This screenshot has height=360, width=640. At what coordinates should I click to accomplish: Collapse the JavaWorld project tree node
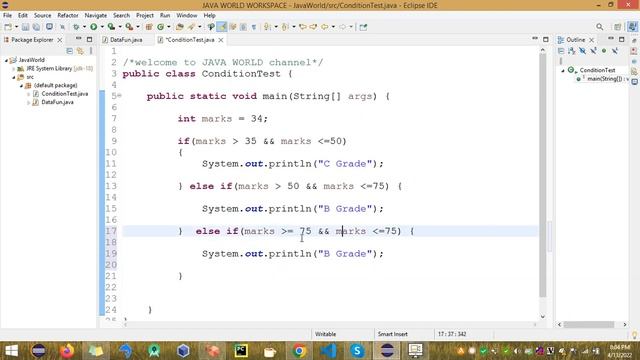coord(7,60)
